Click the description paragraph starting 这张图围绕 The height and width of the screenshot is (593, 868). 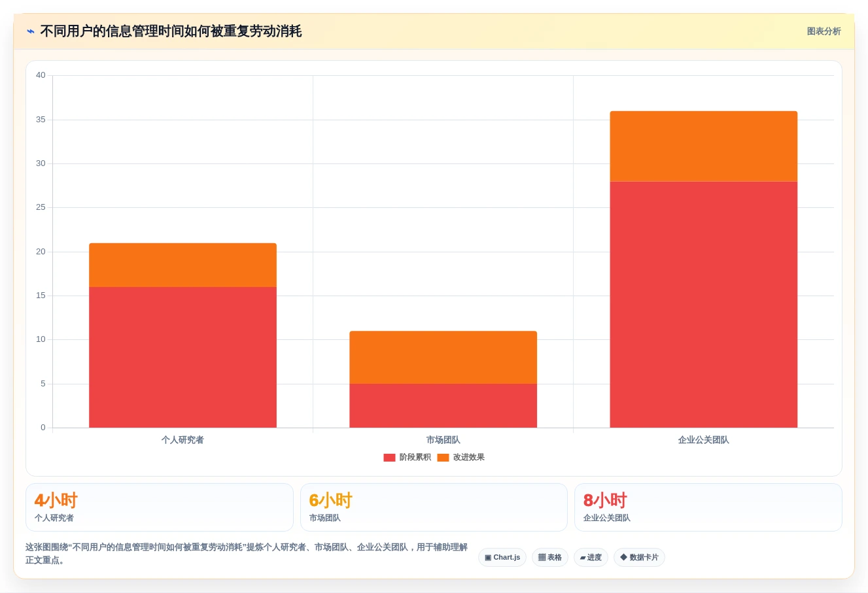247,554
